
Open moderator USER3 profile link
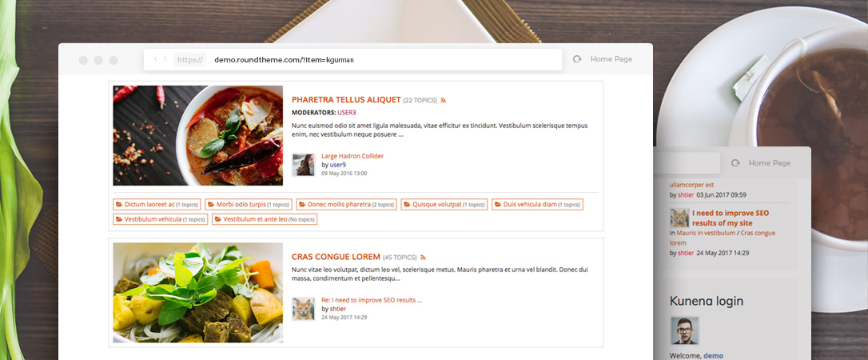pos(347,113)
